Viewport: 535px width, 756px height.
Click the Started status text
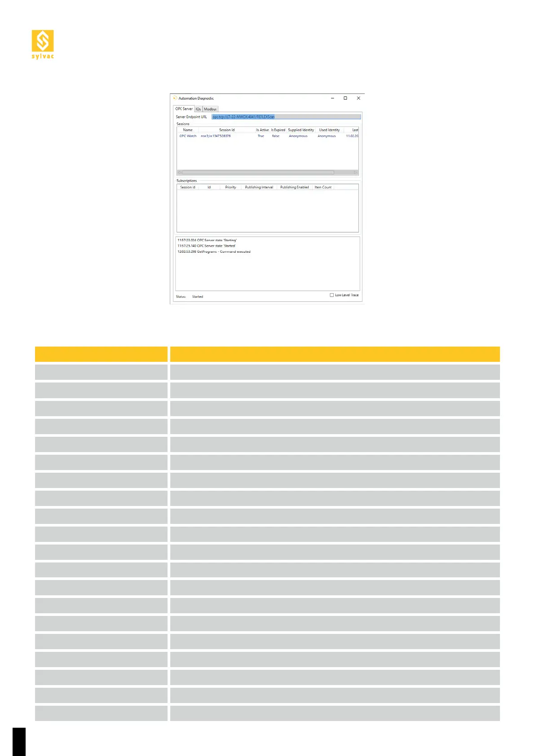[x=198, y=297]
